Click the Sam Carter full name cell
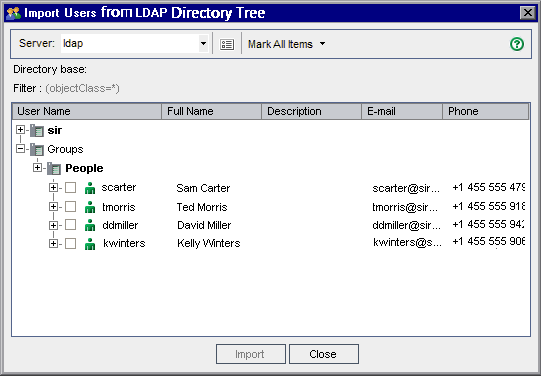The image size is (541, 376). pyautogui.click(x=203, y=188)
